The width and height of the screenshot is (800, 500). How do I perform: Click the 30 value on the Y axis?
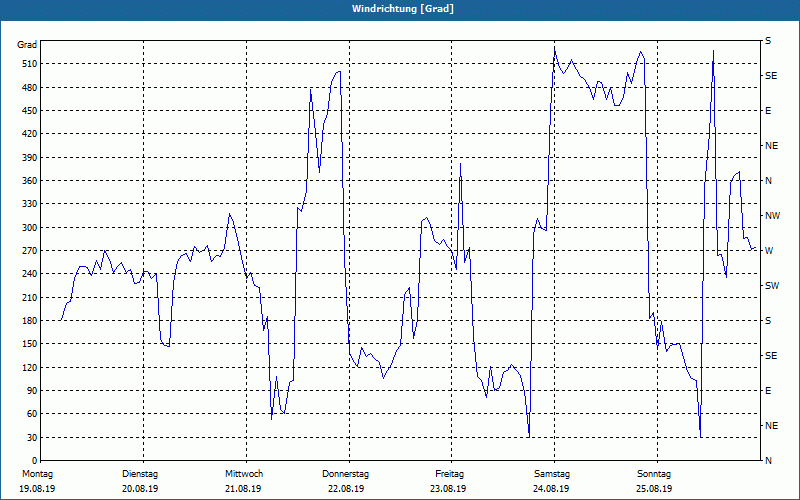[32, 437]
